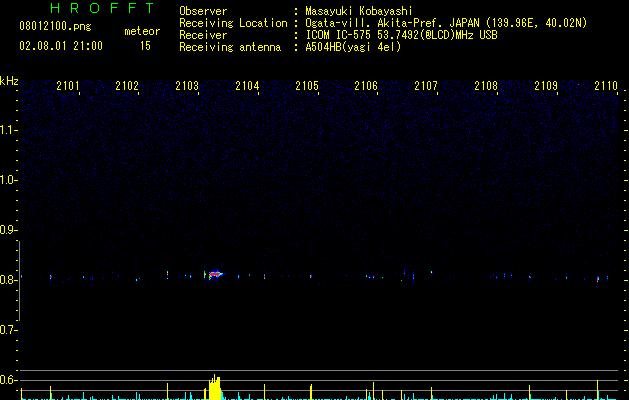Click the 2110 time marker
629x400 pixels.
pyautogui.click(x=606, y=86)
